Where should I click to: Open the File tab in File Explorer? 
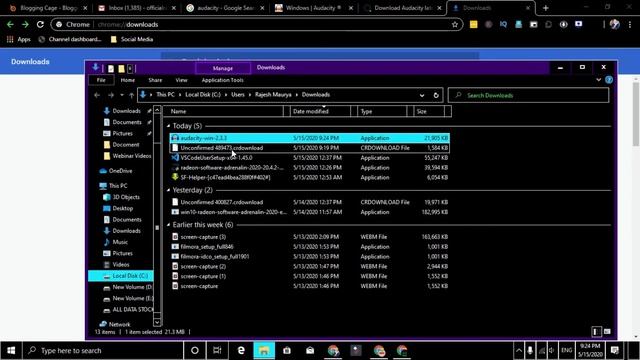(101, 80)
